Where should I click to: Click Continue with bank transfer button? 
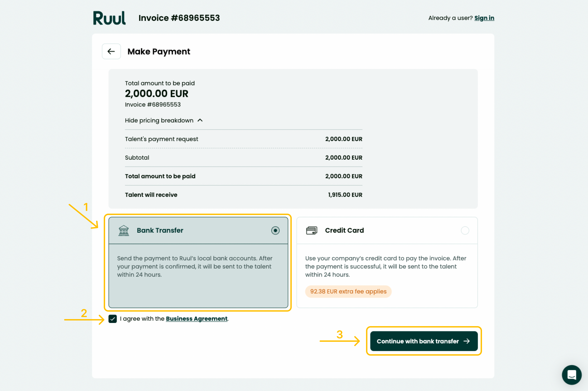(x=424, y=341)
